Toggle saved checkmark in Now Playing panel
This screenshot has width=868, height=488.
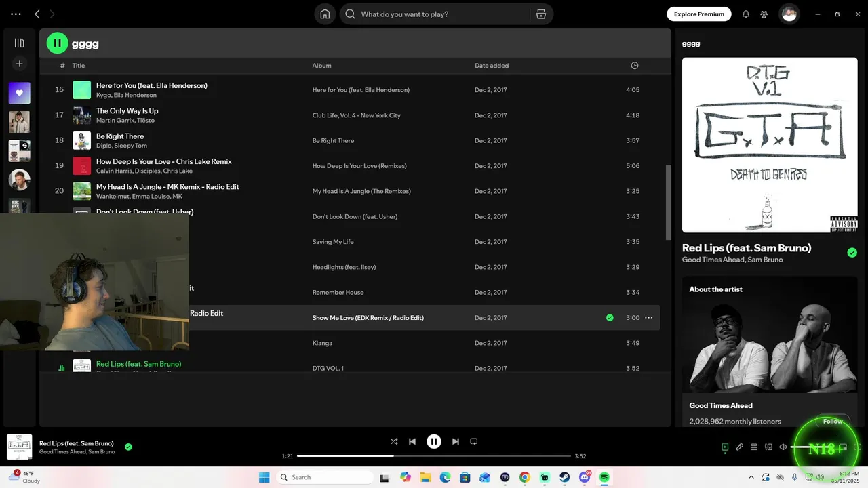pos(852,253)
